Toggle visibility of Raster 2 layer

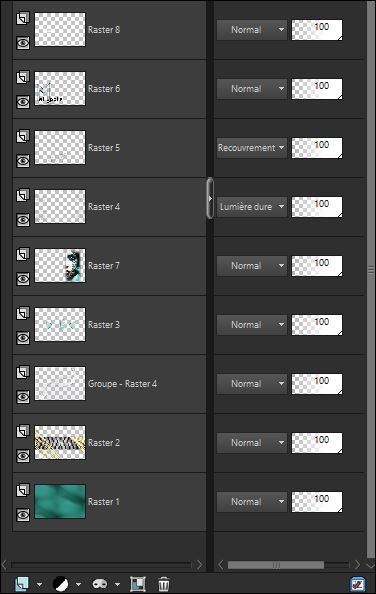coord(23,456)
